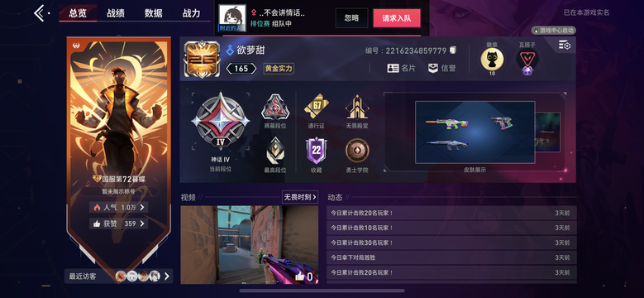Image resolution: width=644 pixels, height=298 pixels.
Task: Tap the 赛幕段位 rank icon
Action: [275, 107]
